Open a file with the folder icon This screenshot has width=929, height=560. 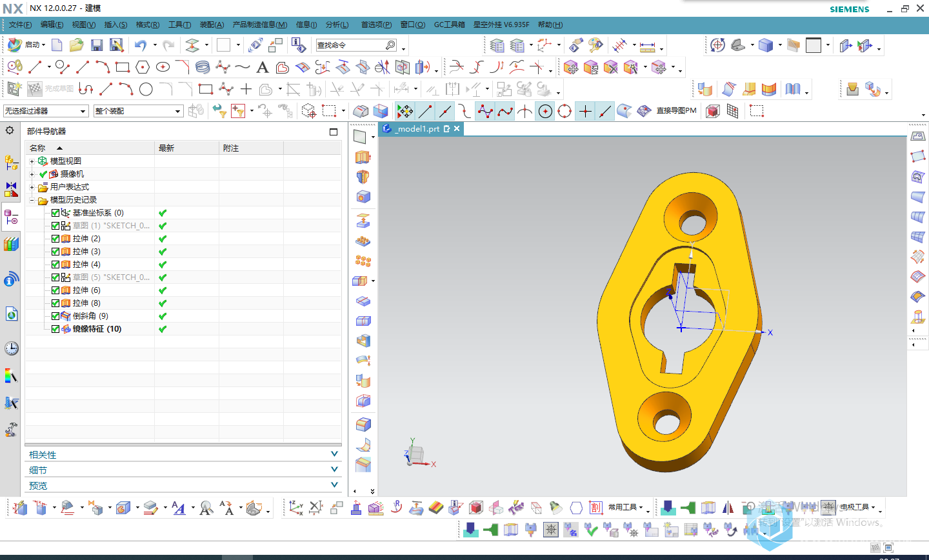pyautogui.click(x=77, y=45)
